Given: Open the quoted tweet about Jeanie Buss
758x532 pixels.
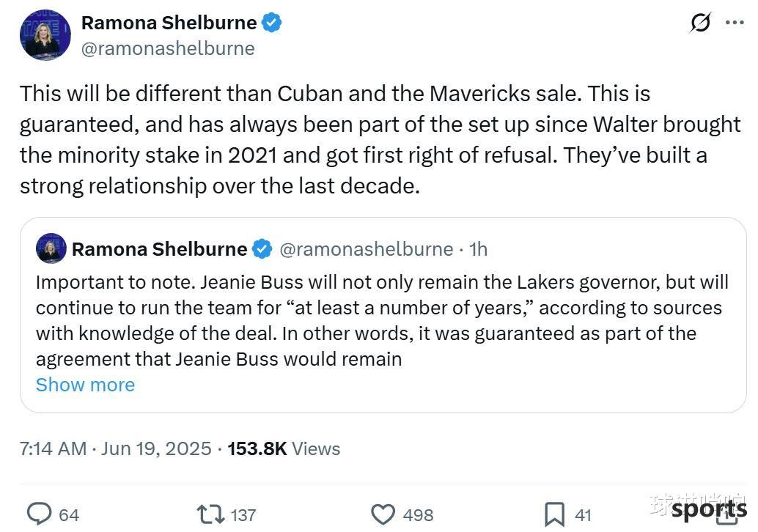Looking at the screenshot, I should 383,315.
